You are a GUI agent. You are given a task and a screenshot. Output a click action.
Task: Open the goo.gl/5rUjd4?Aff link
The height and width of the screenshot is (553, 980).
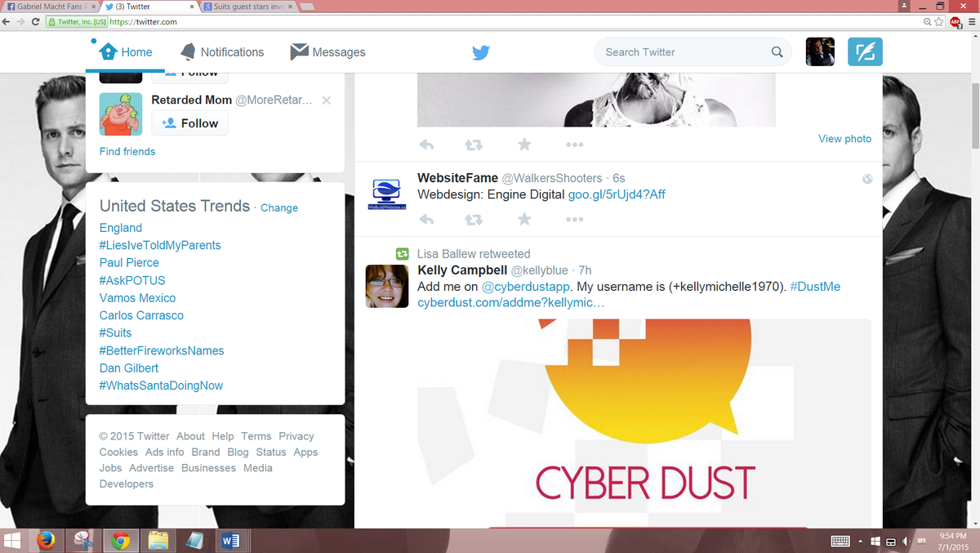[617, 194]
